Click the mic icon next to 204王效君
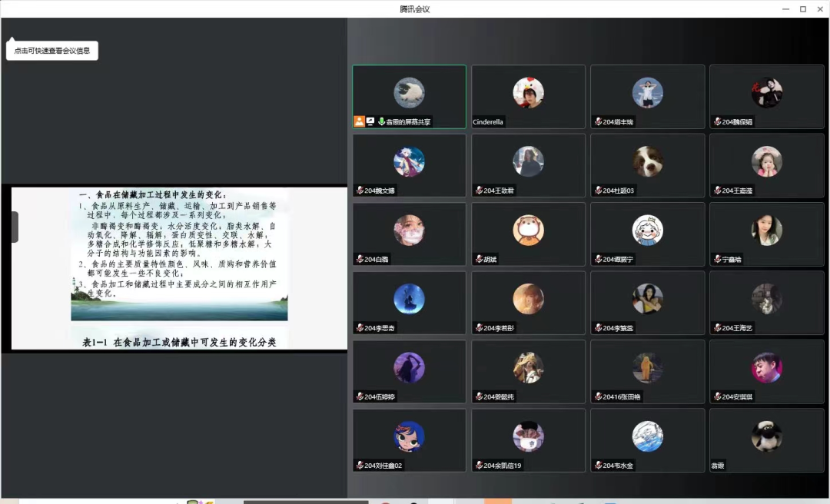 (480, 191)
